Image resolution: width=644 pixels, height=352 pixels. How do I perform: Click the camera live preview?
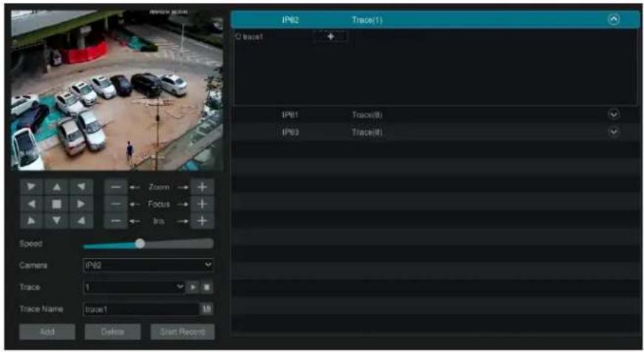[117, 90]
